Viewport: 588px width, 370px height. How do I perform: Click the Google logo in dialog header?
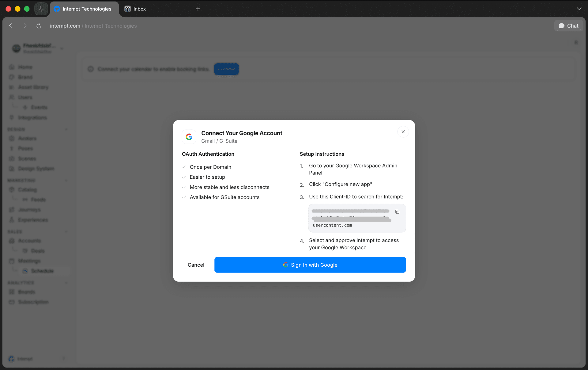pyautogui.click(x=189, y=137)
